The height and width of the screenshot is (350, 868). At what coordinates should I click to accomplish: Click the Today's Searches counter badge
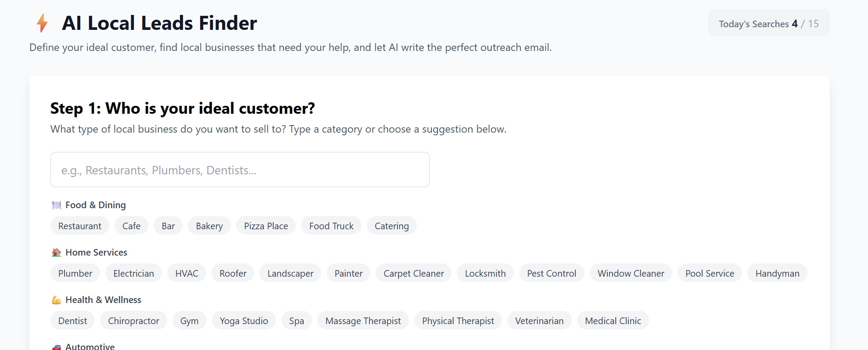[x=768, y=24]
